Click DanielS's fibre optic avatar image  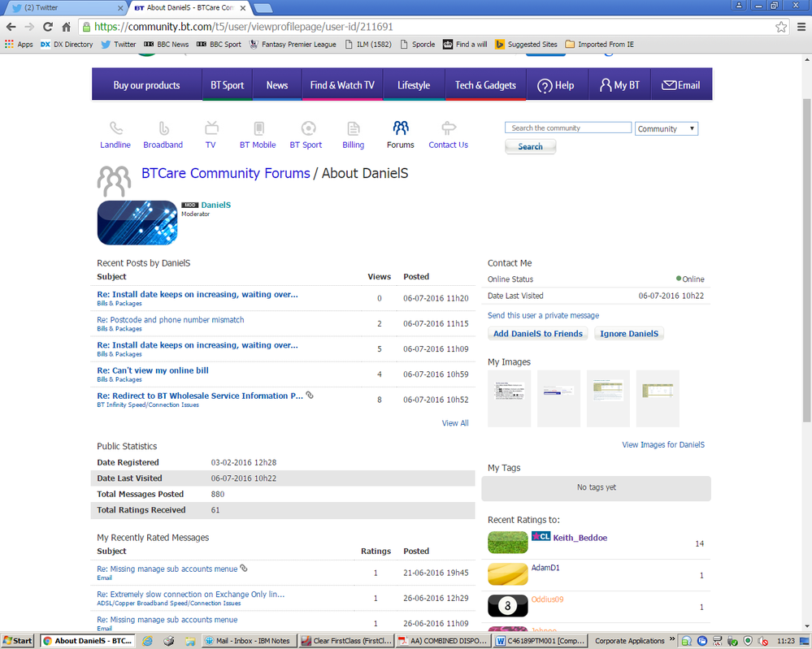point(137,223)
